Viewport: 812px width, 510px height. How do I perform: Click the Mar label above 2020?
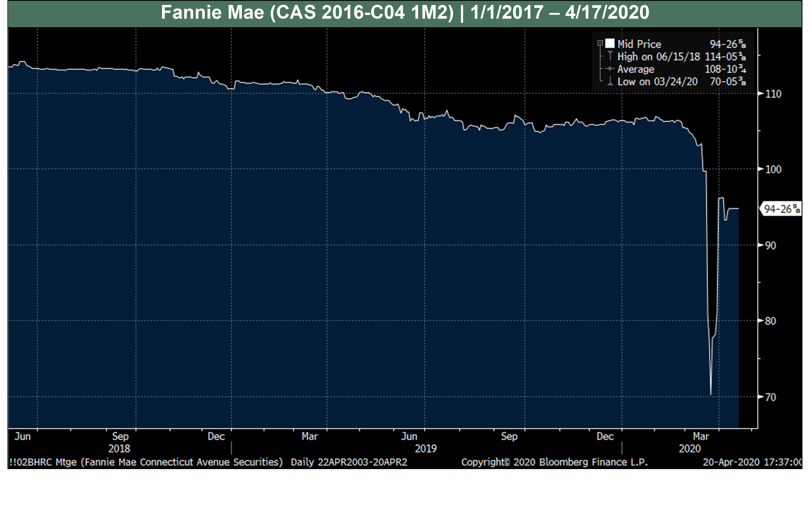pyautogui.click(x=701, y=436)
